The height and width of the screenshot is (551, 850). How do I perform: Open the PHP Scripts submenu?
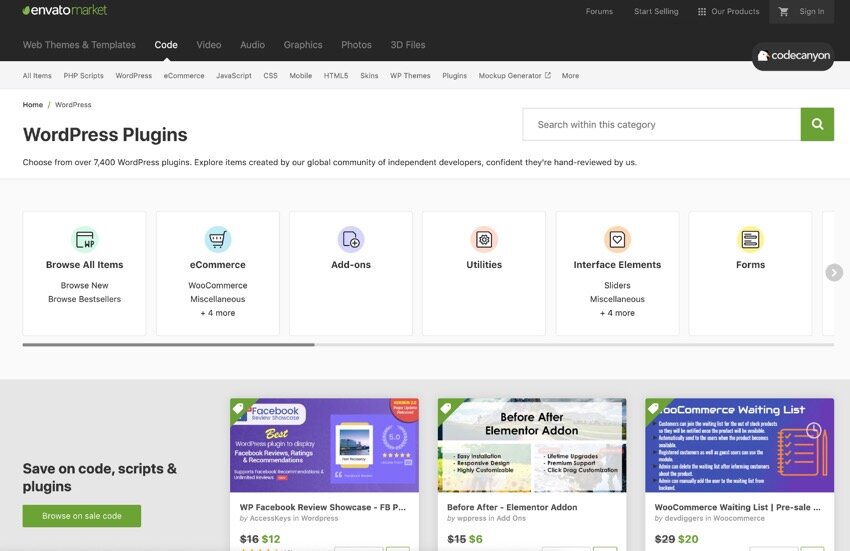click(x=83, y=75)
